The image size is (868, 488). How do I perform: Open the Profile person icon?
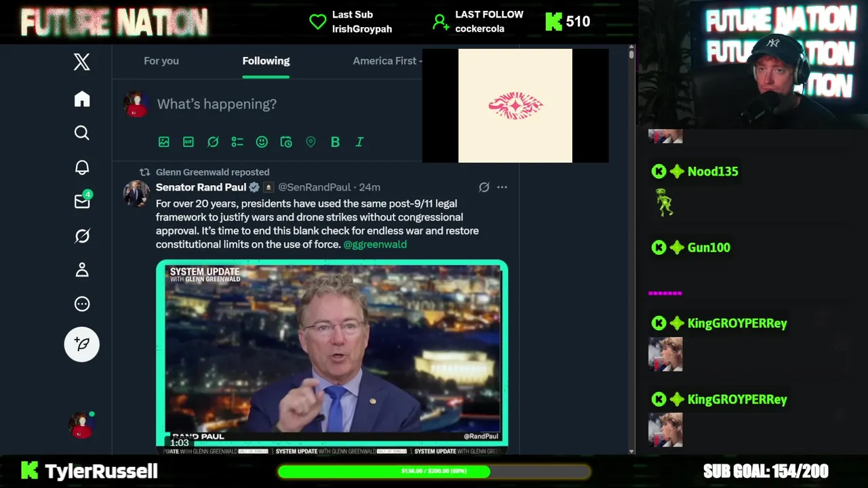tap(82, 270)
